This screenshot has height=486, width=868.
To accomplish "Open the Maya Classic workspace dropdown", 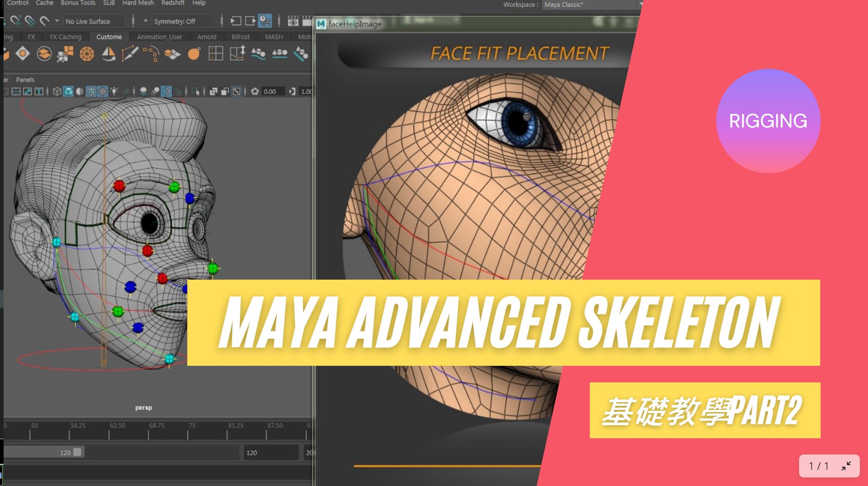I will (x=590, y=5).
